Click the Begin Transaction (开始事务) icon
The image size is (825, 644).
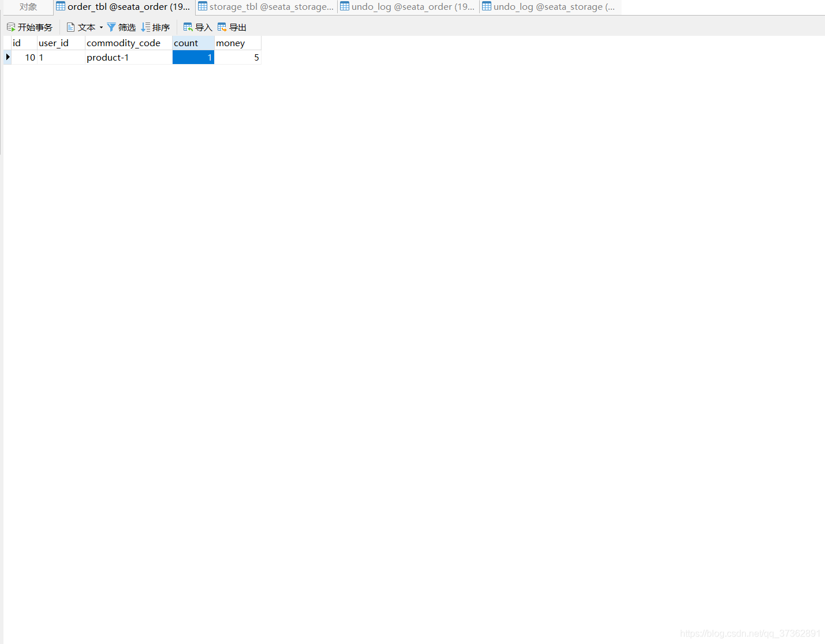coord(11,27)
